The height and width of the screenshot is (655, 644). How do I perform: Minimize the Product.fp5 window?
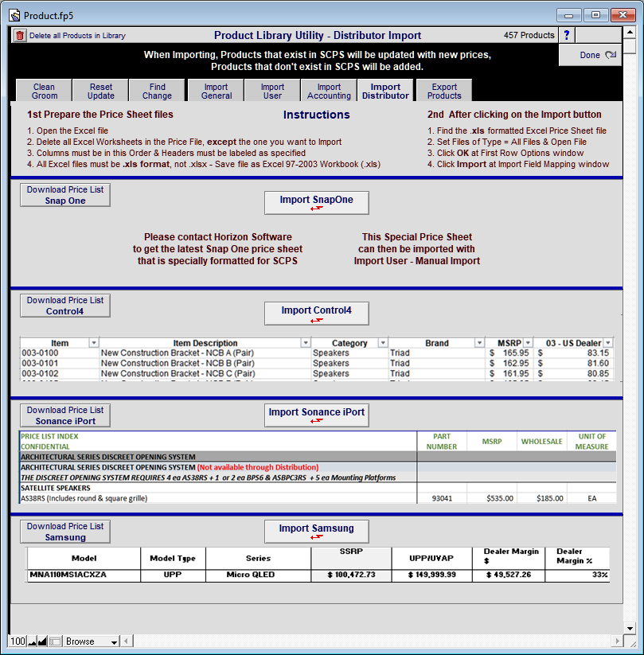click(568, 15)
